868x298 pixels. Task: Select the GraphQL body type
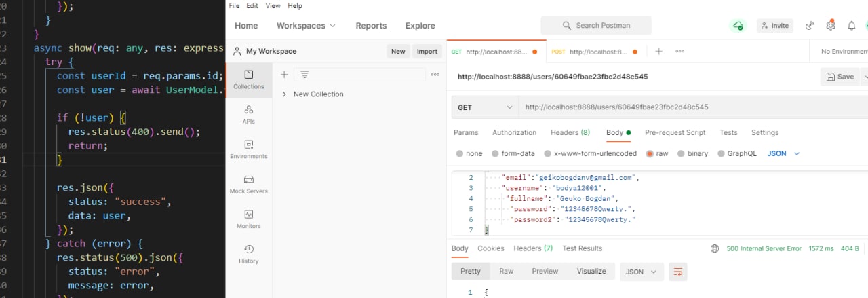pos(737,153)
